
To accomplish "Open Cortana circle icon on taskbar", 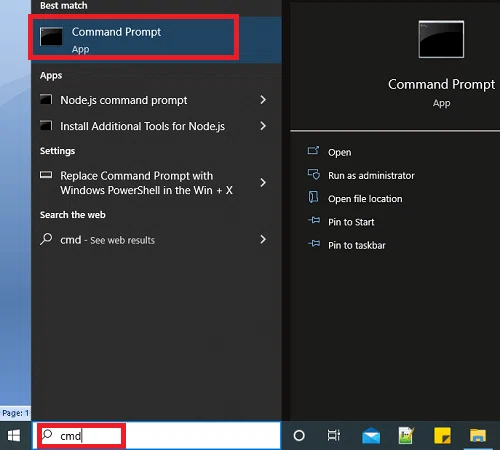I will [x=299, y=435].
